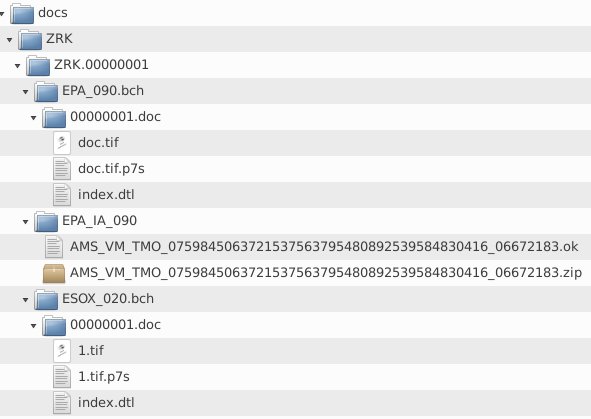Collapse the EPA_090.bch folder
Image resolution: width=591 pixels, height=419 pixels.
pos(25,92)
